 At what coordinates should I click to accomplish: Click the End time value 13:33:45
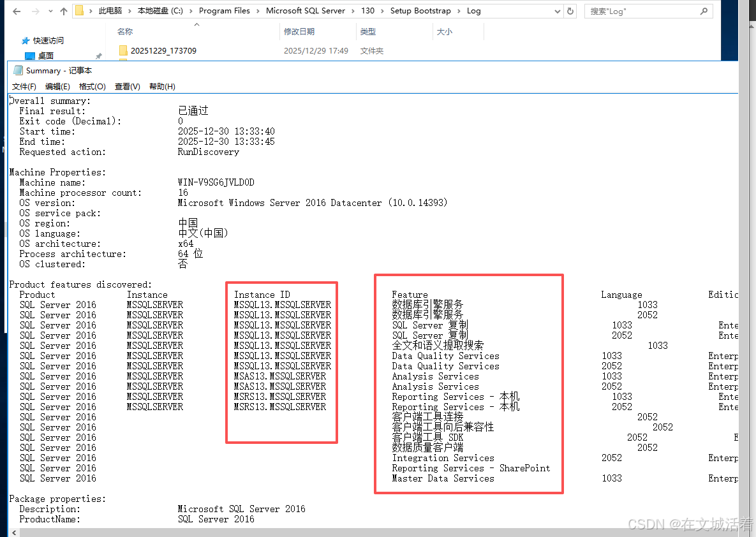click(254, 141)
